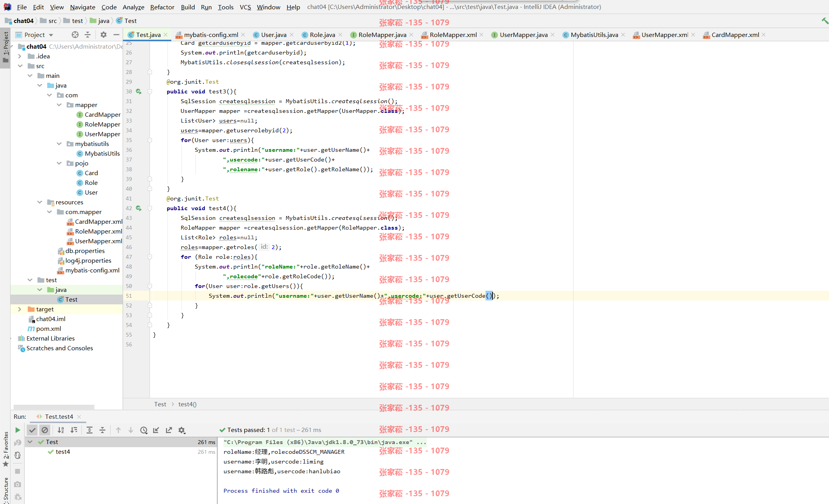Open the Refactor menu
The image size is (829, 504).
click(162, 7)
